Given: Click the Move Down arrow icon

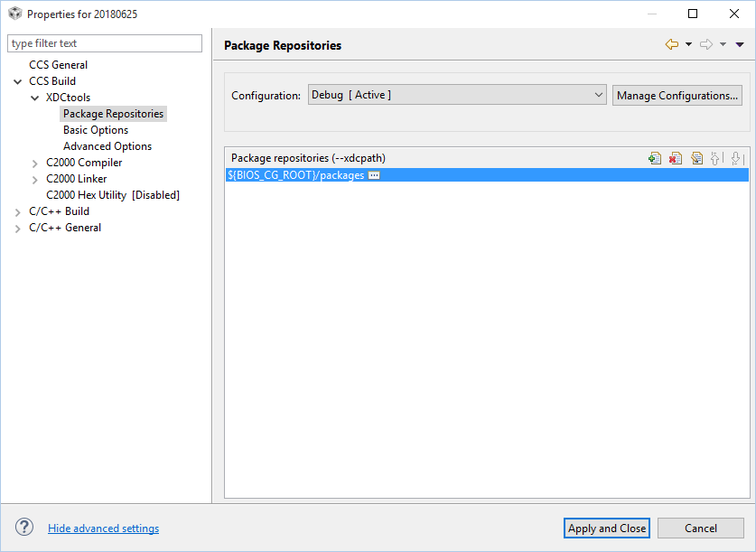Looking at the screenshot, I should click(737, 158).
